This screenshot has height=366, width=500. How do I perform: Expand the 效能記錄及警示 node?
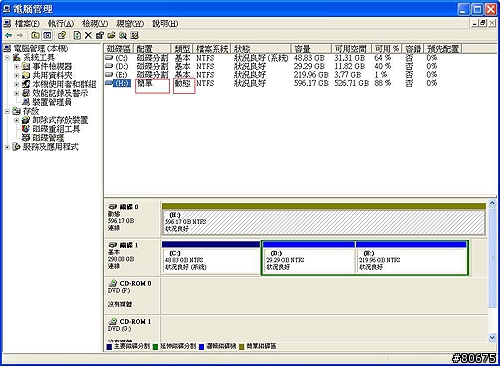16,94
